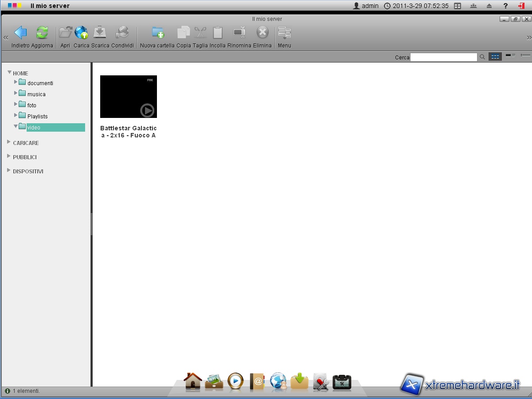Refresh the folder with the Aggiorna icon
Screen dimensions: 532x399
(x=42, y=33)
